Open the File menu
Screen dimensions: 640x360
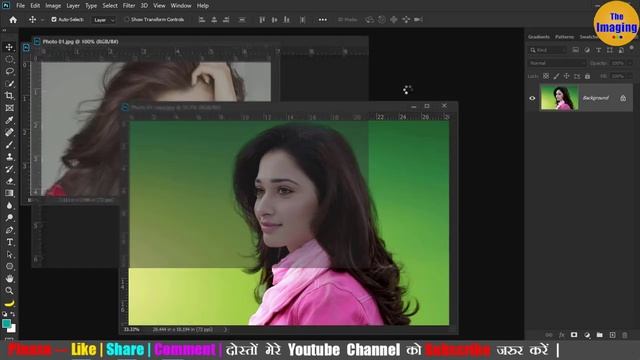pos(20,6)
